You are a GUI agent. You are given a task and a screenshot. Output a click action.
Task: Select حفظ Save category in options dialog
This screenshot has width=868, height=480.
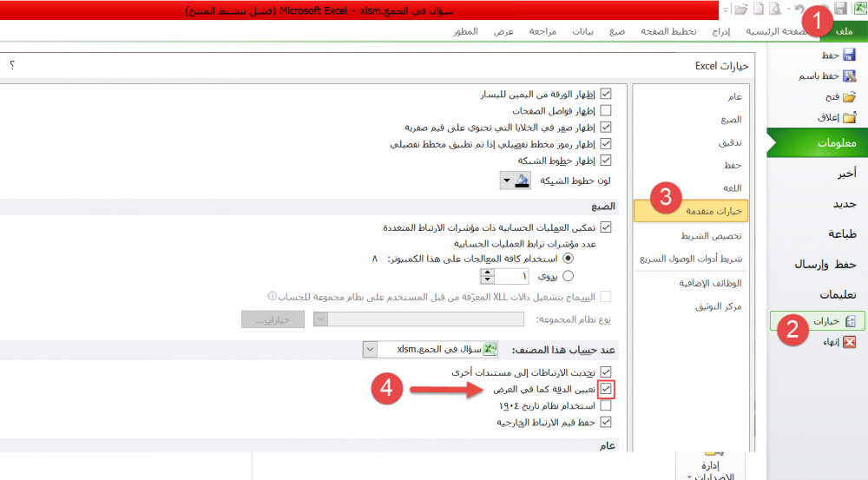click(691, 166)
